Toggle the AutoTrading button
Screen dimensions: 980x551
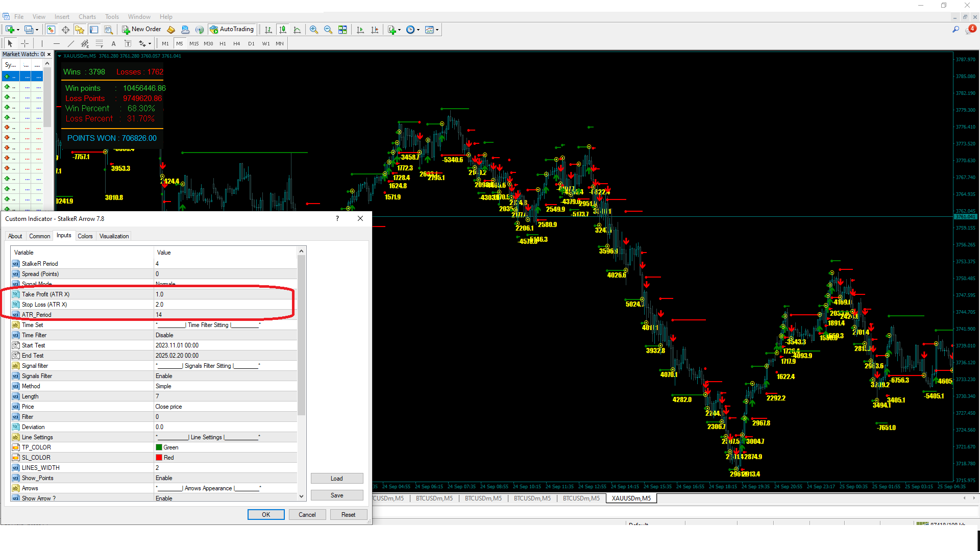click(232, 30)
